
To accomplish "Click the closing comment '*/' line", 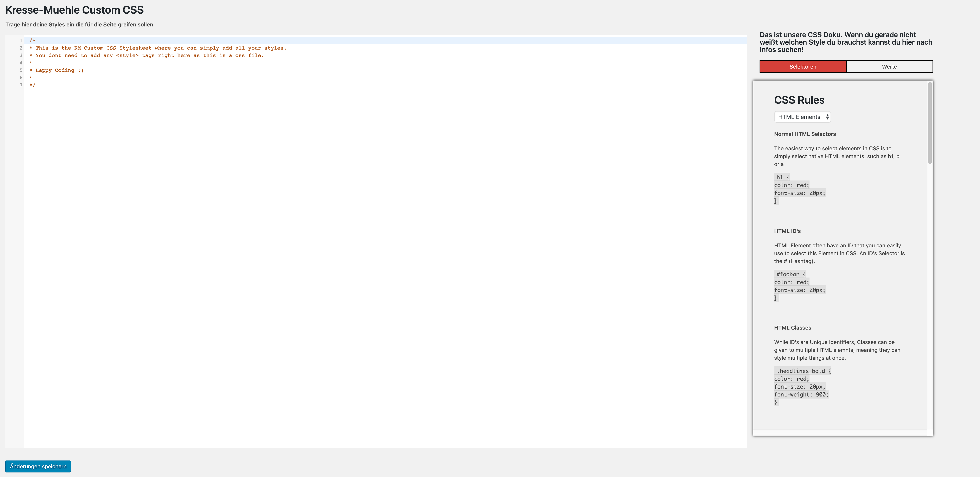I will (32, 85).
